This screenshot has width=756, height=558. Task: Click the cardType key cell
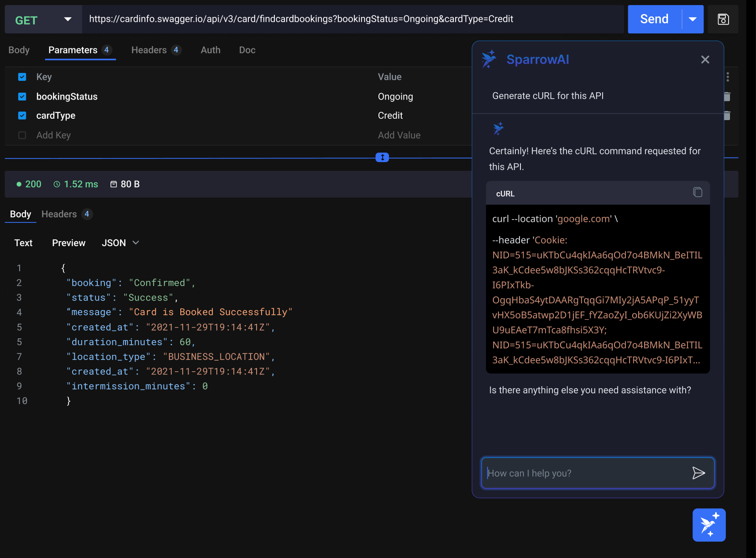point(56,116)
